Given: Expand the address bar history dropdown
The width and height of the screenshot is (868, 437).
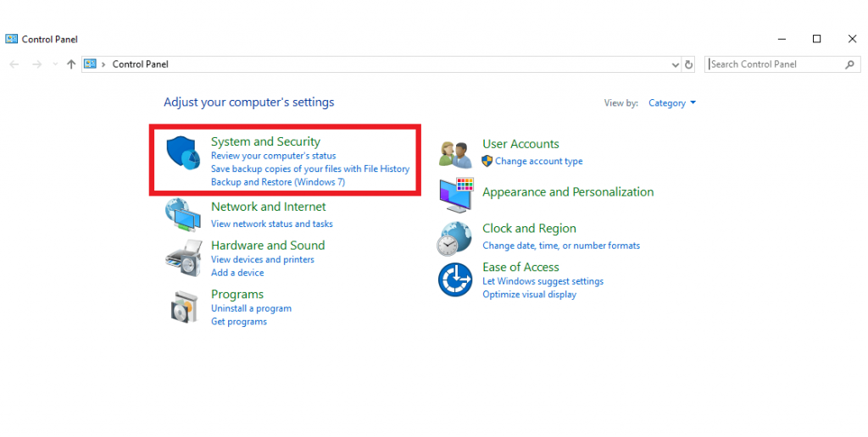Looking at the screenshot, I should click(x=676, y=64).
